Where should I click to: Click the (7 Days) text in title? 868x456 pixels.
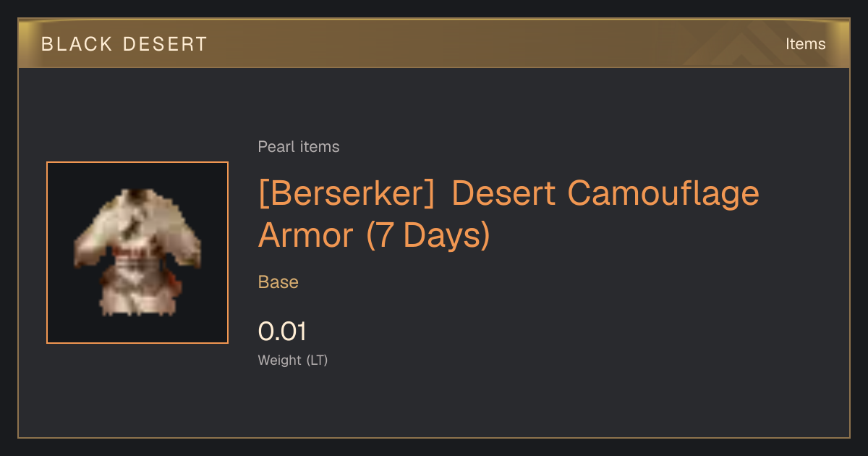click(x=428, y=236)
